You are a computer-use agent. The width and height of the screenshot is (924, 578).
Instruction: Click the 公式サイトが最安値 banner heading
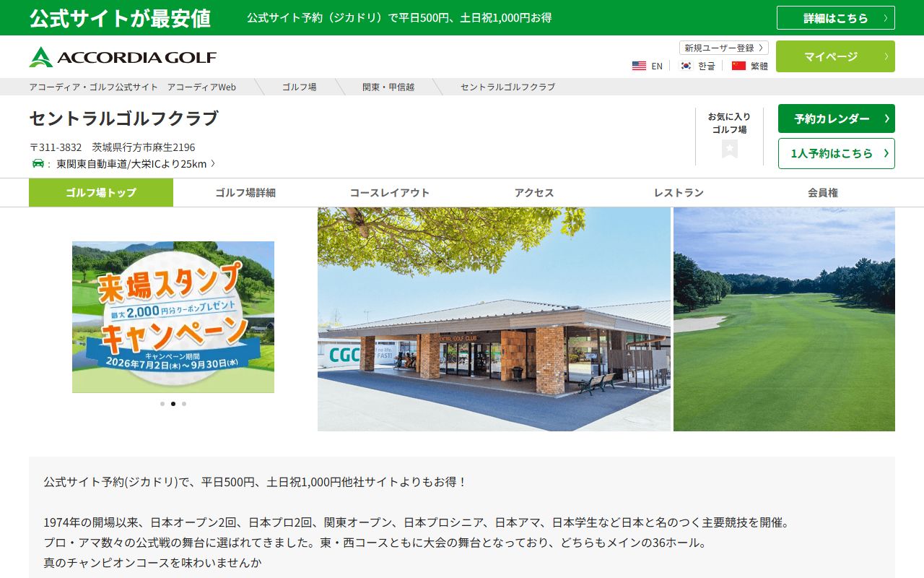tap(120, 18)
